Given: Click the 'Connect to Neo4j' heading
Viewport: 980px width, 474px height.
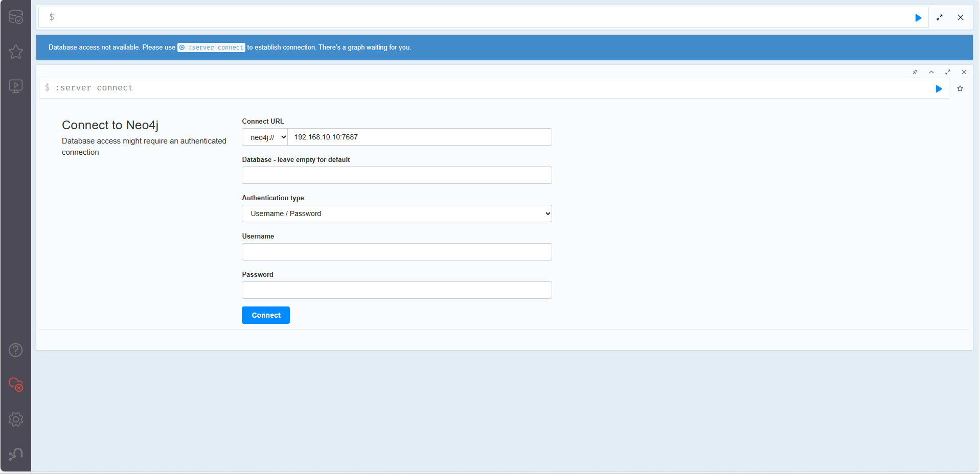Looking at the screenshot, I should (x=110, y=125).
